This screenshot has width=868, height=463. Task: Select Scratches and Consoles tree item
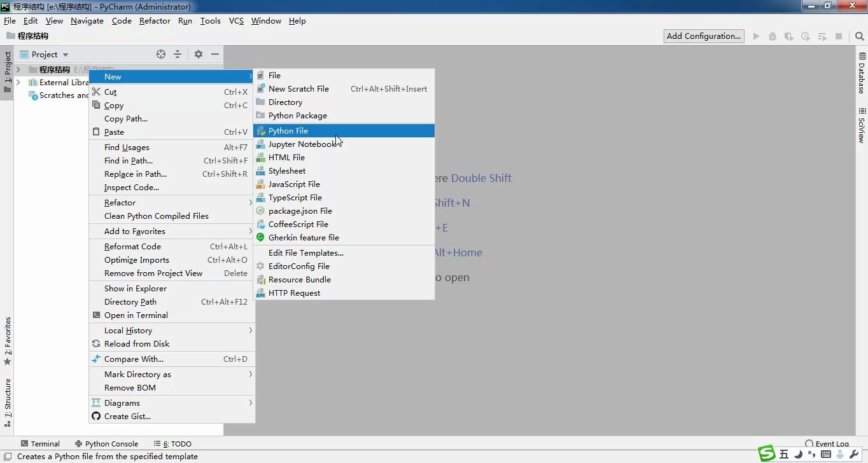click(x=59, y=95)
